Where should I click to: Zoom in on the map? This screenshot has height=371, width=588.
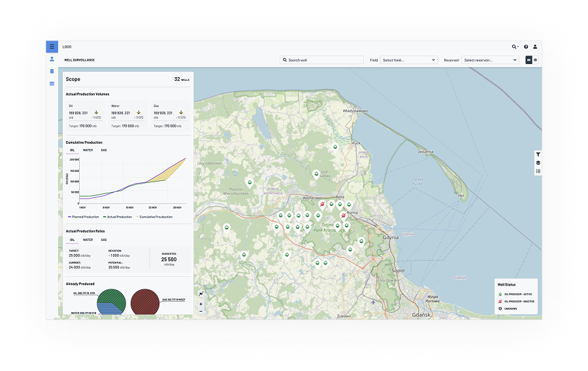(201, 304)
